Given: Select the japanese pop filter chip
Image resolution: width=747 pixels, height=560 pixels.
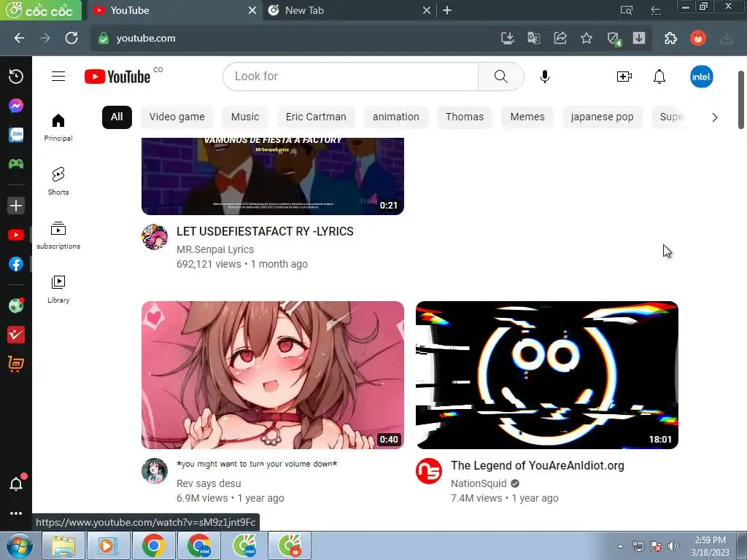Looking at the screenshot, I should pos(602,117).
